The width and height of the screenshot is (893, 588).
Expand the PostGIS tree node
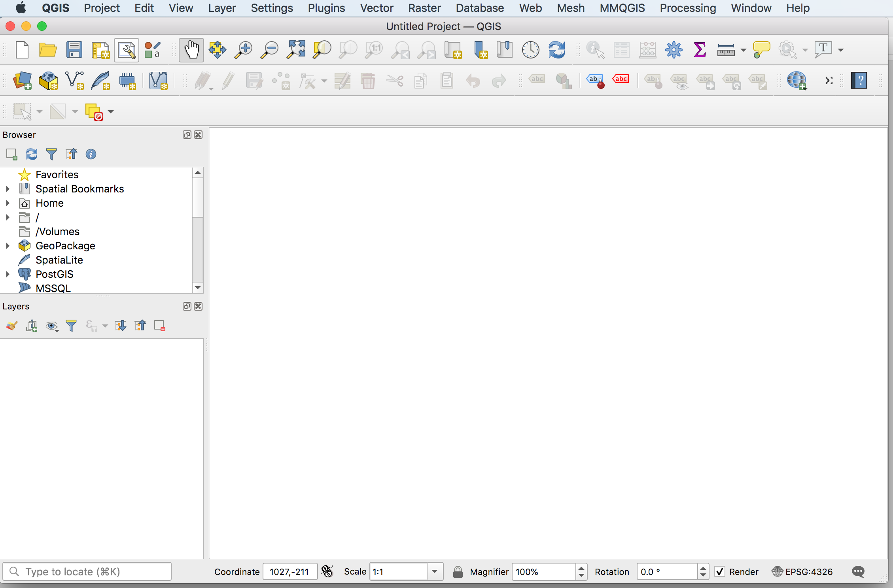tap(8, 274)
